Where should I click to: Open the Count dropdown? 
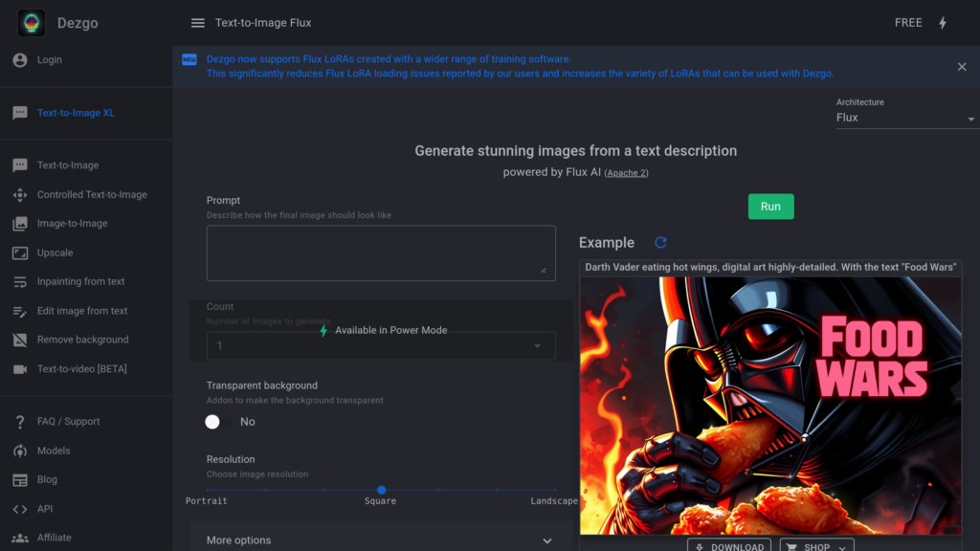381,345
